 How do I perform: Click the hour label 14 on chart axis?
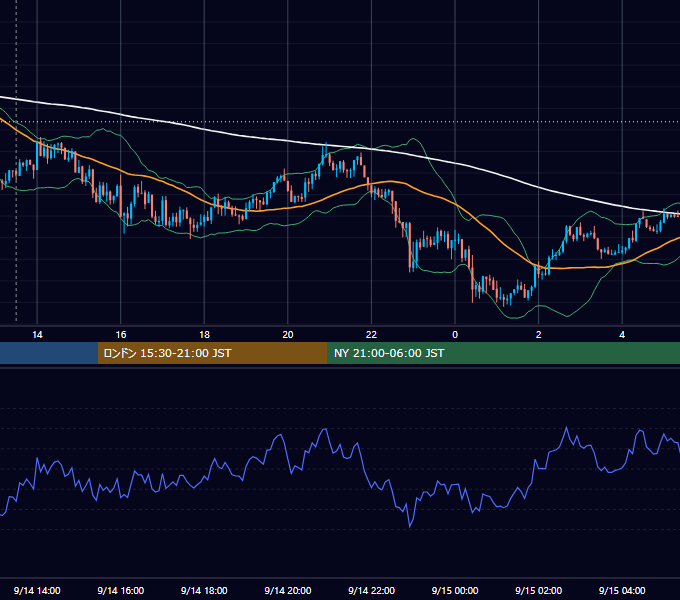coord(37,335)
